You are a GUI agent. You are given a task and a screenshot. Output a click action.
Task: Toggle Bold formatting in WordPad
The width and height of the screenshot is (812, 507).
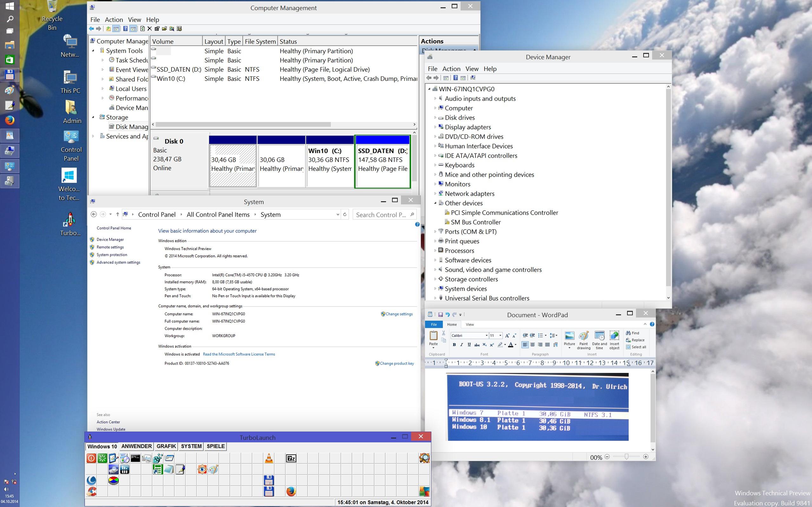pyautogui.click(x=454, y=344)
